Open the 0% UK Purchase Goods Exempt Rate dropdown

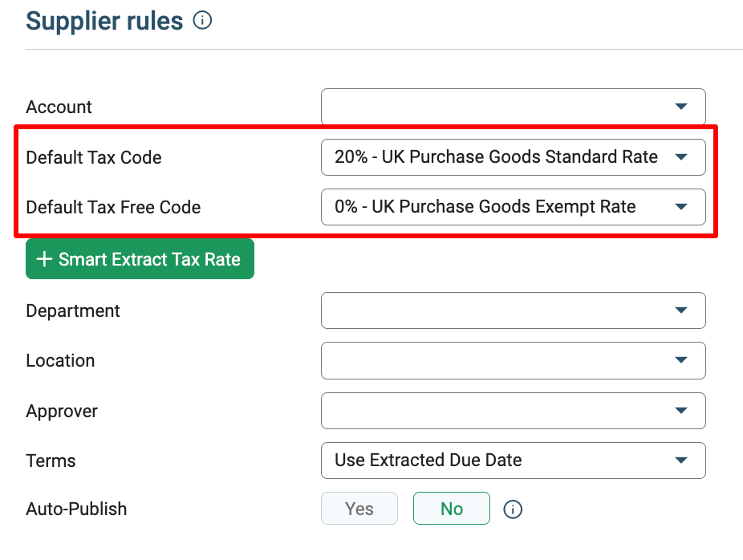(x=514, y=207)
